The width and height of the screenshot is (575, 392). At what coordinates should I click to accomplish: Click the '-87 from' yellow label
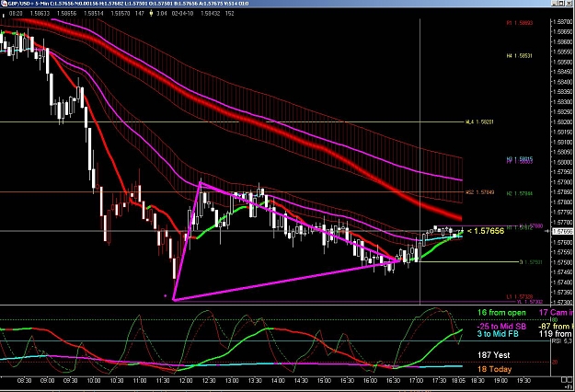pos(555,326)
